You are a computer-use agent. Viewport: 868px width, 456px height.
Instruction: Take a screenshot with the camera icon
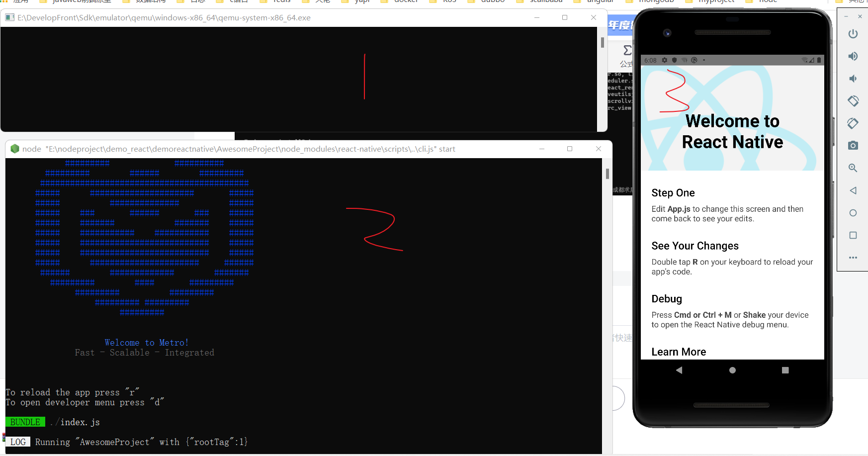[853, 145]
